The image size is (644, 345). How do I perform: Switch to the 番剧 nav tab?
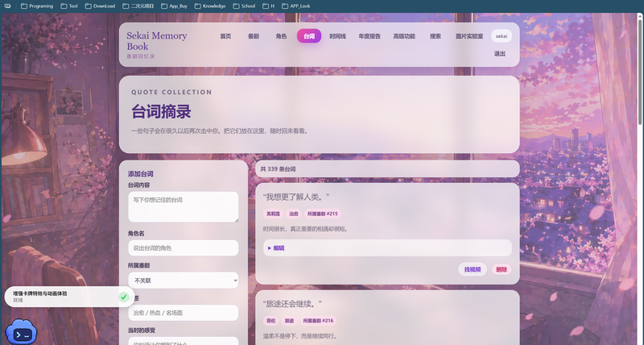[254, 36]
